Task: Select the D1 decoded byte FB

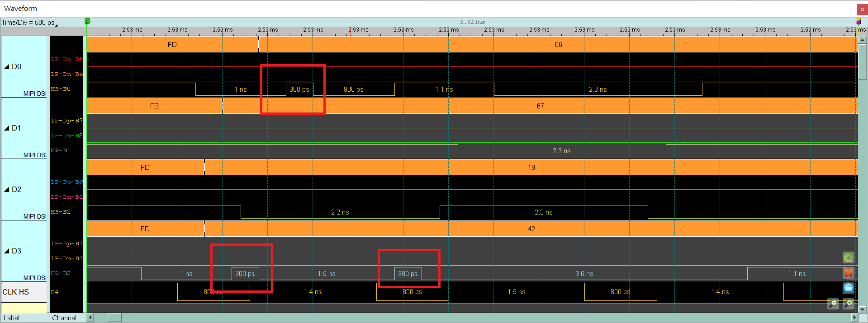Action: [x=154, y=106]
